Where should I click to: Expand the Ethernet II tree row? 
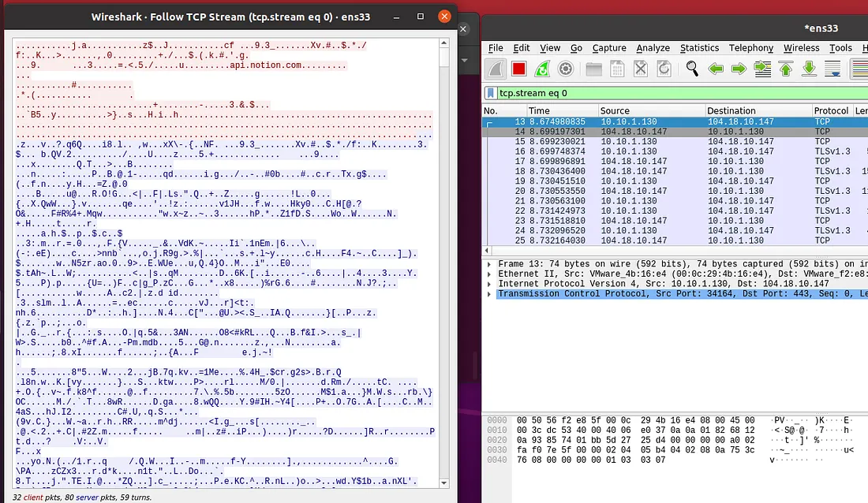[490, 274]
